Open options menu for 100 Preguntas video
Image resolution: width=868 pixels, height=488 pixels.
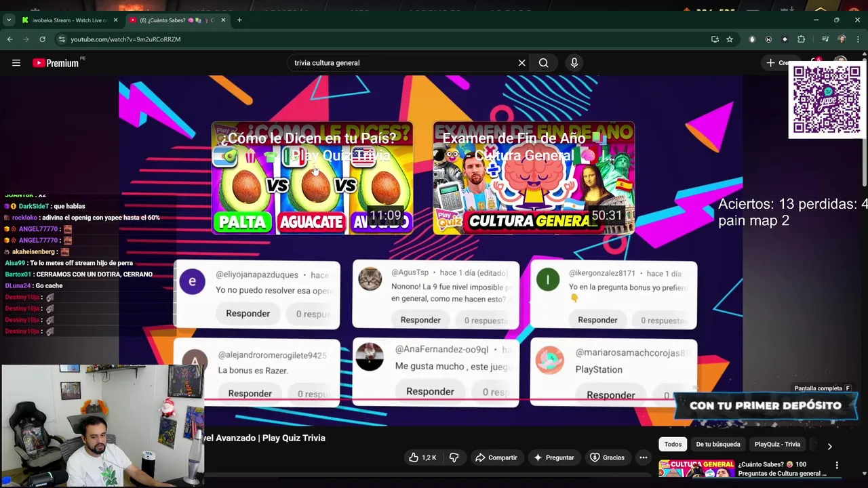point(837,466)
